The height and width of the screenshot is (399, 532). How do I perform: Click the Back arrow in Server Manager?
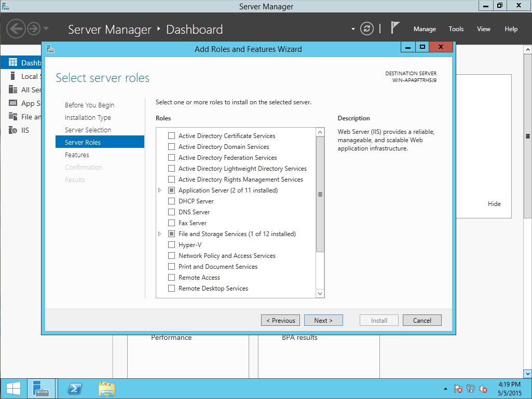click(x=16, y=29)
